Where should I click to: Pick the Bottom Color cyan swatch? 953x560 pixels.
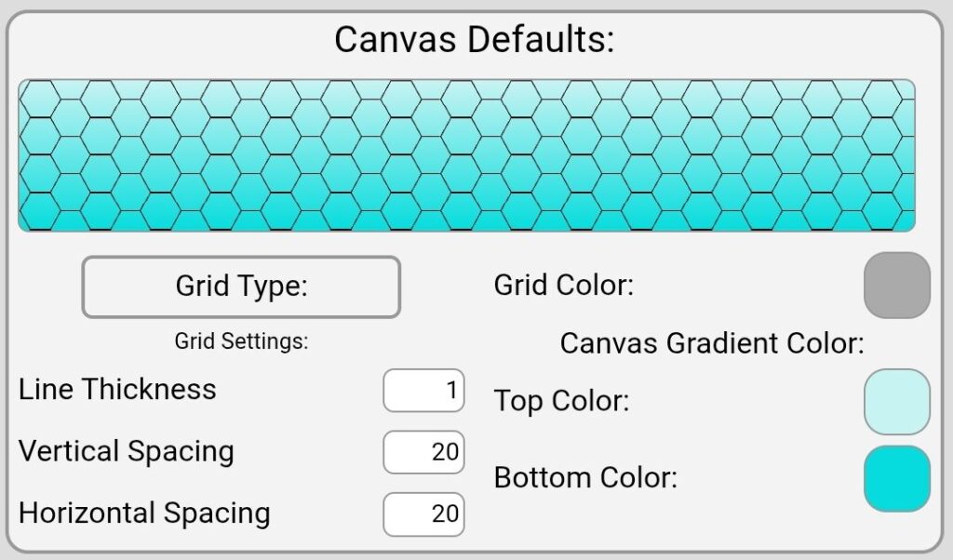click(897, 478)
